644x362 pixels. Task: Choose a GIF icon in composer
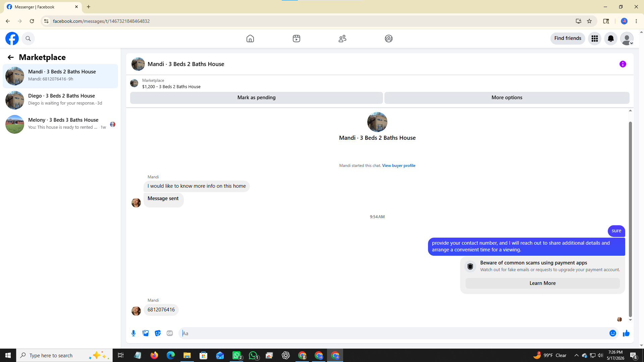(x=170, y=333)
